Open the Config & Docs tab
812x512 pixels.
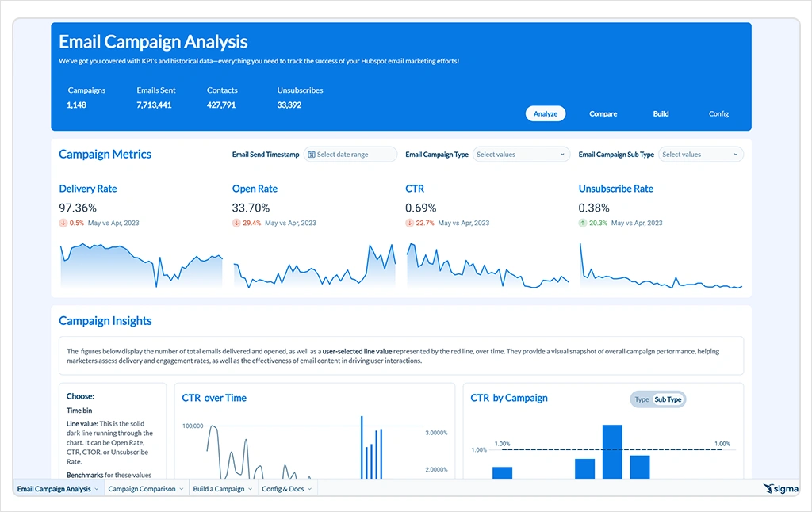(283, 489)
